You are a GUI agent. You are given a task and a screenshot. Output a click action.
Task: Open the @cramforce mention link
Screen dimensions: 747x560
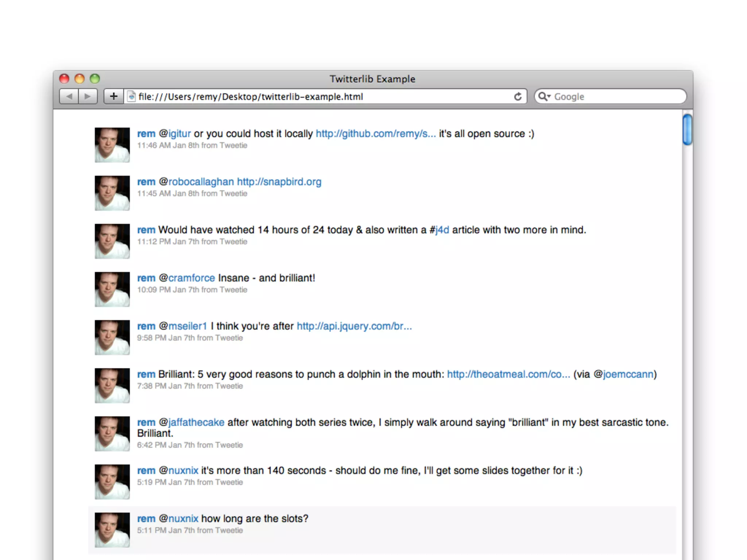click(x=191, y=278)
